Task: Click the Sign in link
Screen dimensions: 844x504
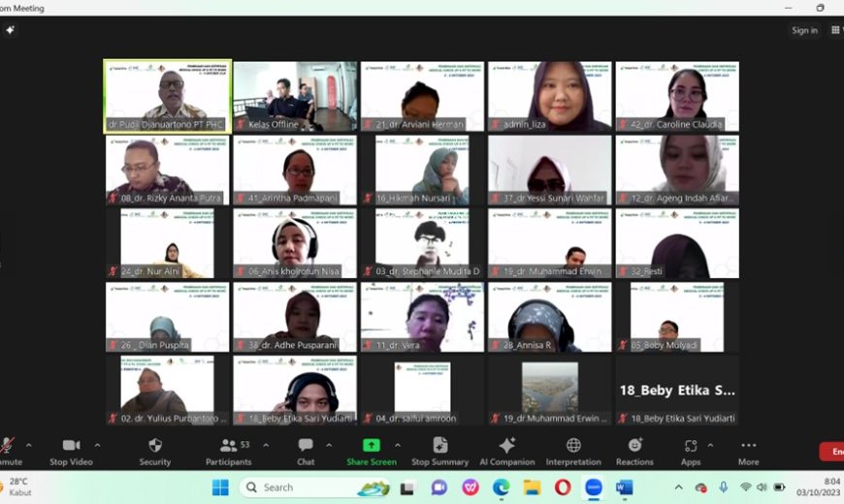Action: coord(804,31)
